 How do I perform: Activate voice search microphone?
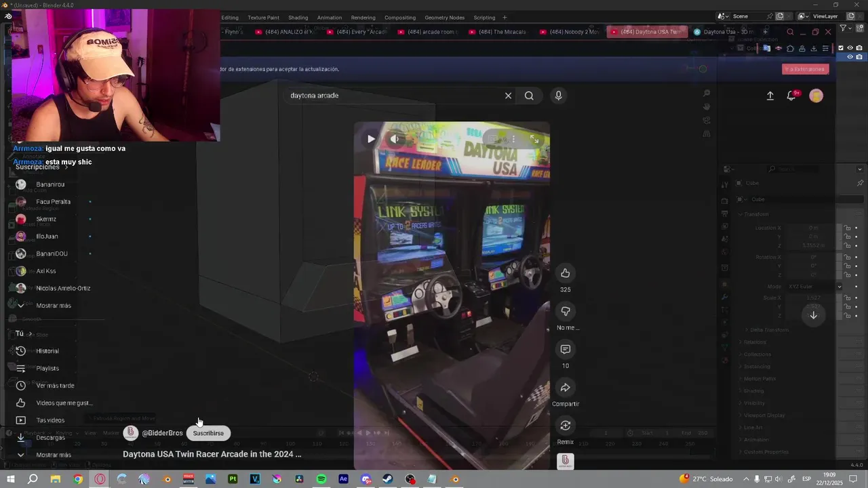click(558, 96)
